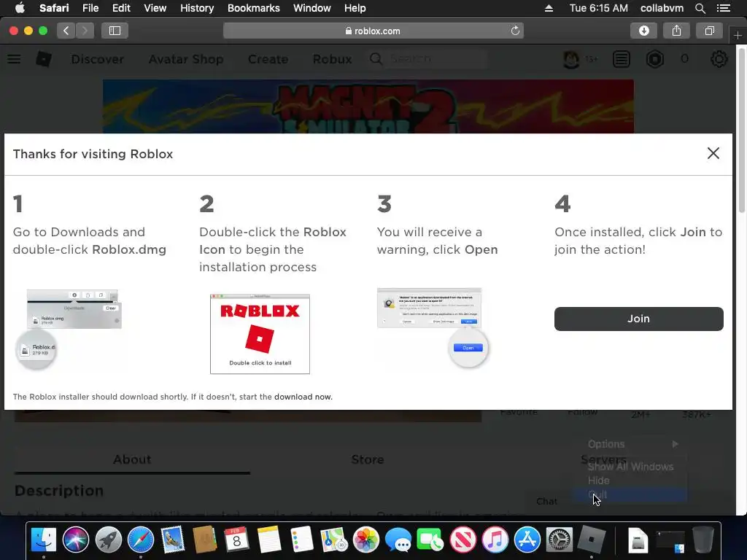Open Roblox hamburger navigation menu

[x=14, y=59]
